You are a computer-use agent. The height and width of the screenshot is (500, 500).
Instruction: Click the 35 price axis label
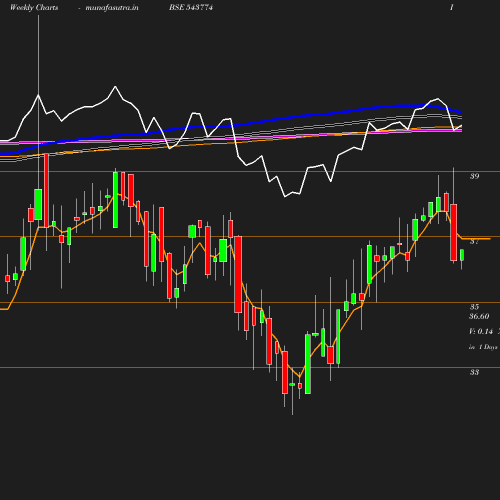click(x=474, y=306)
